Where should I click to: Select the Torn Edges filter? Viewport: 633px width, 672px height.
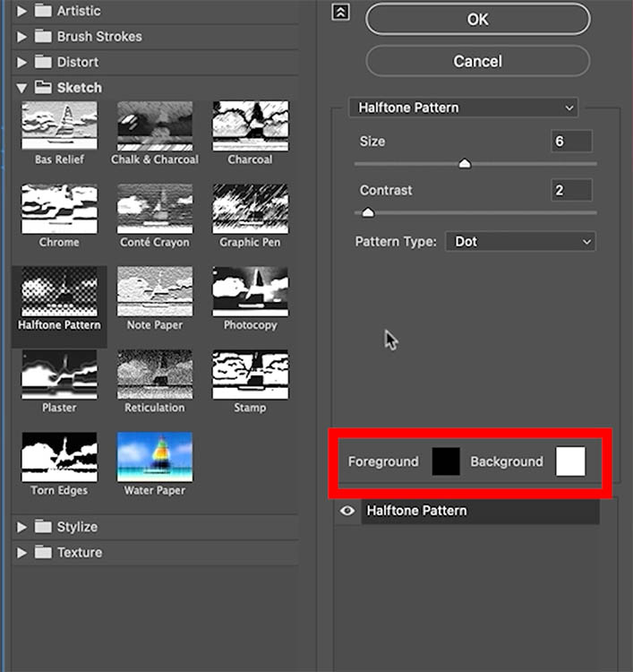(x=59, y=457)
